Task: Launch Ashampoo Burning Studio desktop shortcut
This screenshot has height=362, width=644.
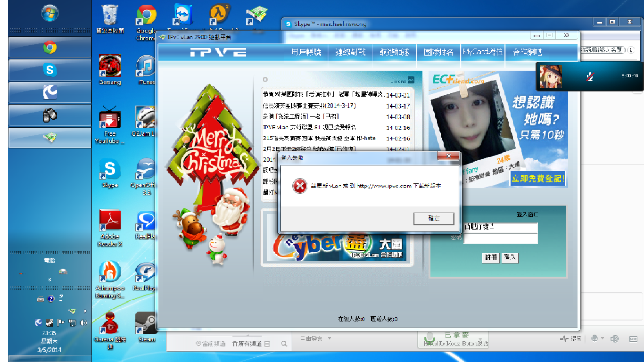Action: coord(110,280)
